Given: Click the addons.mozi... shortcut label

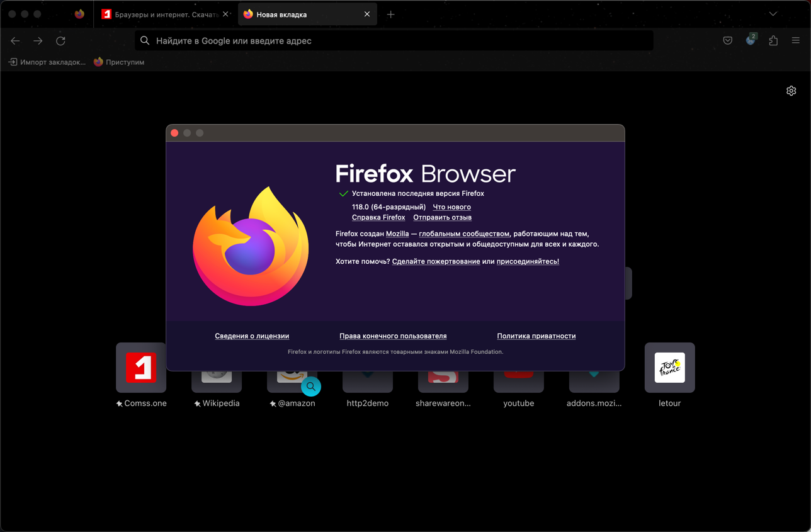Looking at the screenshot, I should coord(594,404).
